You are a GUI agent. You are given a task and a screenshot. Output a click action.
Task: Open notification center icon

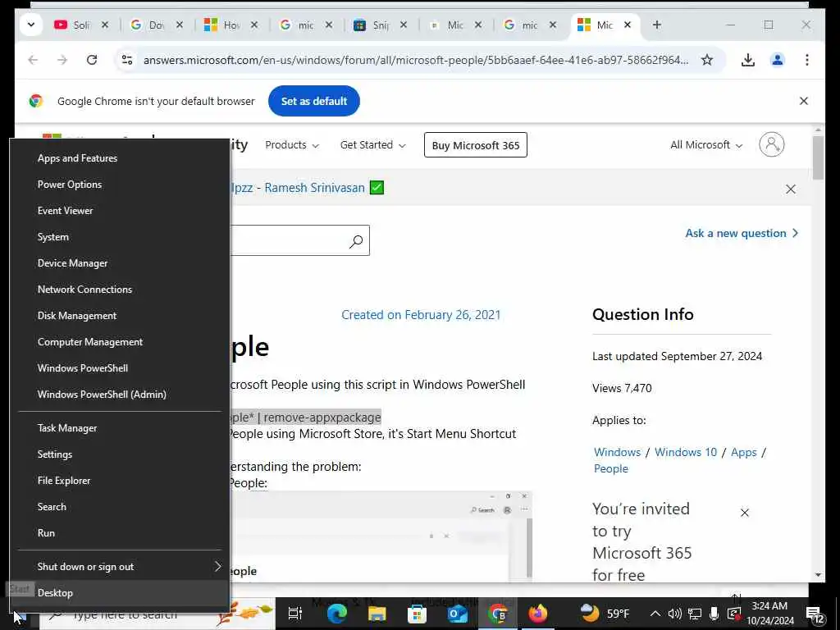tap(815, 615)
